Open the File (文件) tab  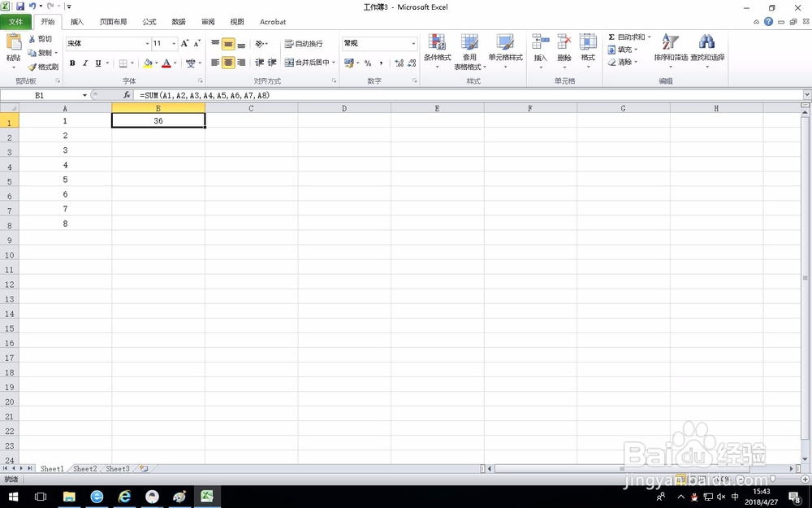[15, 22]
